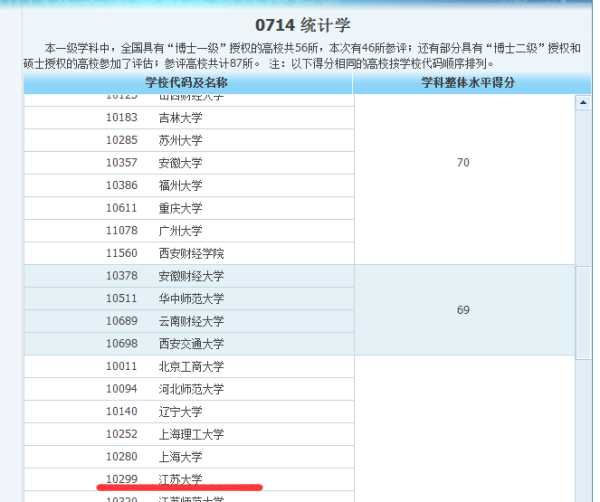Select the 10698 西安交通大学 row

pyautogui.click(x=189, y=344)
